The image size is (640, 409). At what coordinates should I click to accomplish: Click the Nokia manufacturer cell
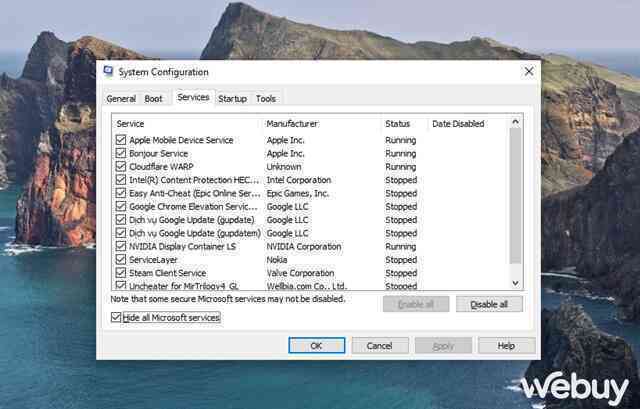pyautogui.click(x=277, y=260)
